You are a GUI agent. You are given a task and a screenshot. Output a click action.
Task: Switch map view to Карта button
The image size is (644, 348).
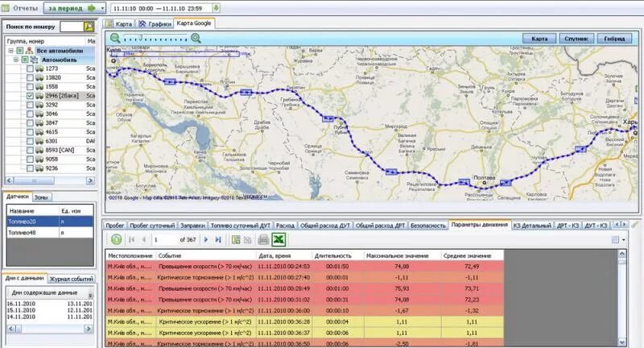click(539, 38)
